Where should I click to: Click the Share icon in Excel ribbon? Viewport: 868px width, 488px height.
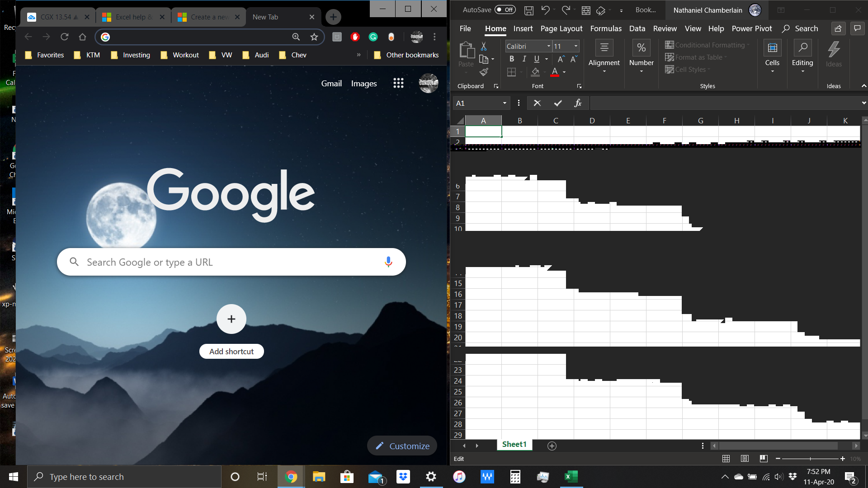pyautogui.click(x=838, y=28)
